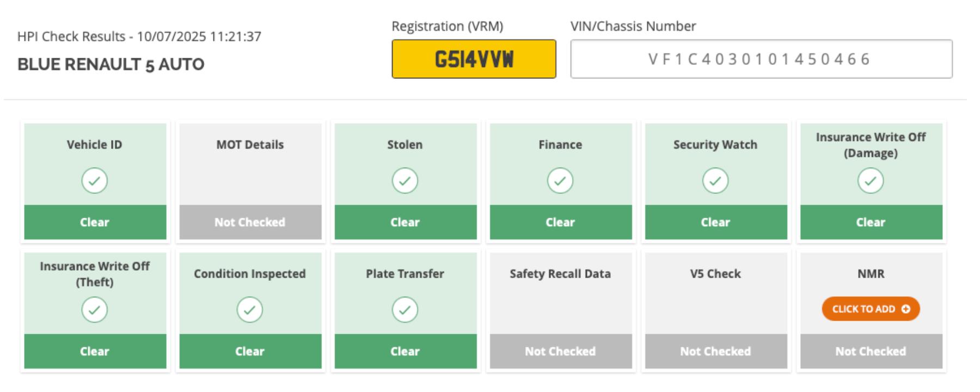Click the Security Watch tick icon

click(x=715, y=181)
